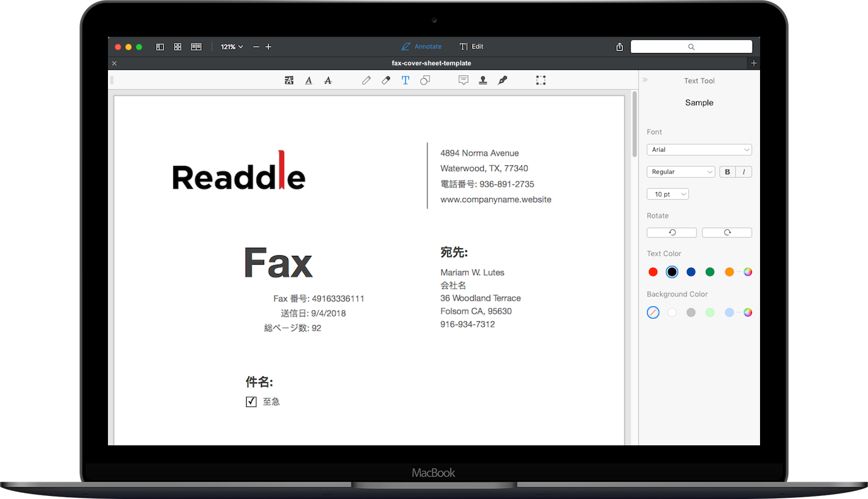This screenshot has width=868, height=499.
Task: Choose light blue background color
Action: coord(729,313)
